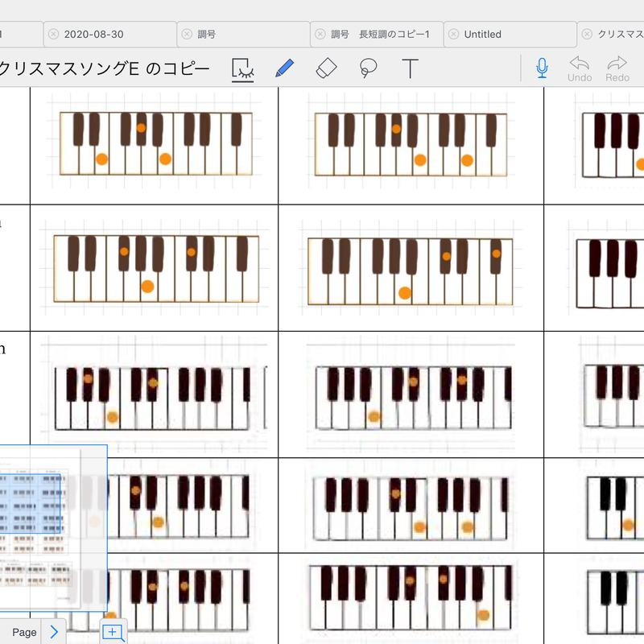The height and width of the screenshot is (644, 644).
Task: Open the zoom box magnifier icon
Action: [113, 633]
